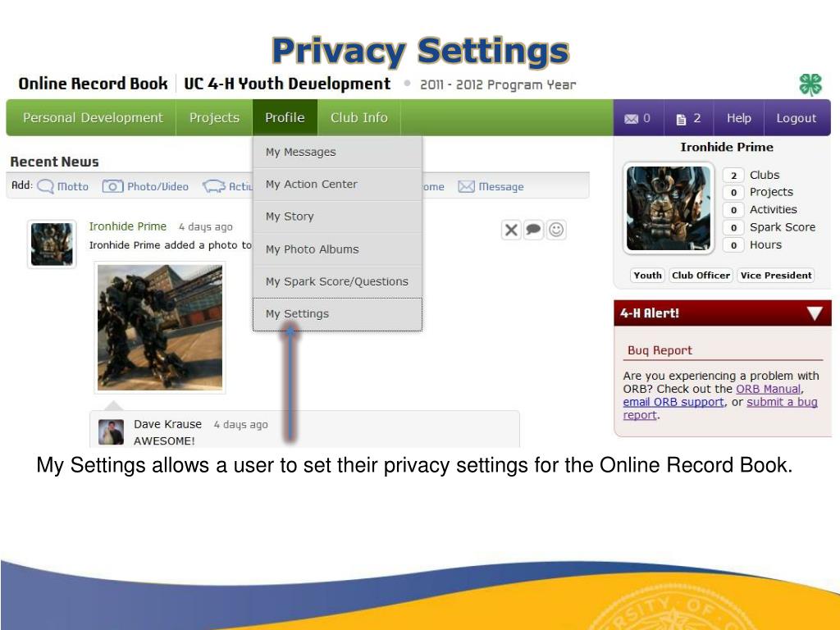840x630 pixels.
Task: Click the piggy bank Activity icon
Action: click(214, 186)
